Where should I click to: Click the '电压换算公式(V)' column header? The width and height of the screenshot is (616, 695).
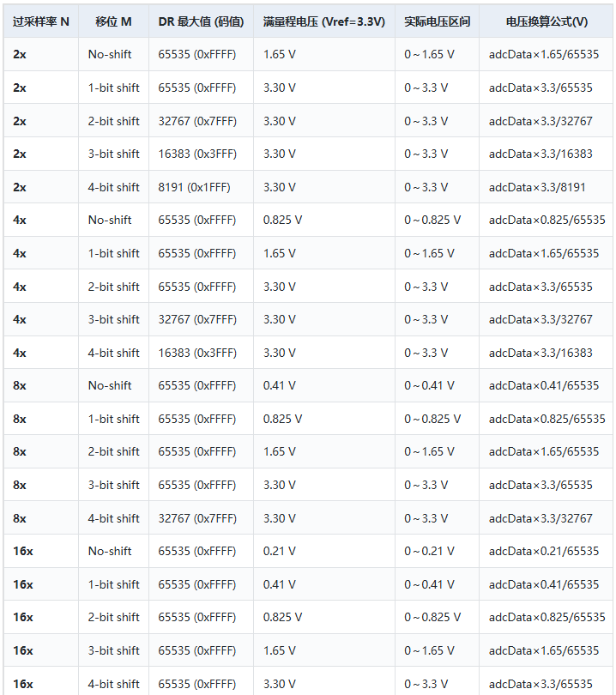coord(547,21)
